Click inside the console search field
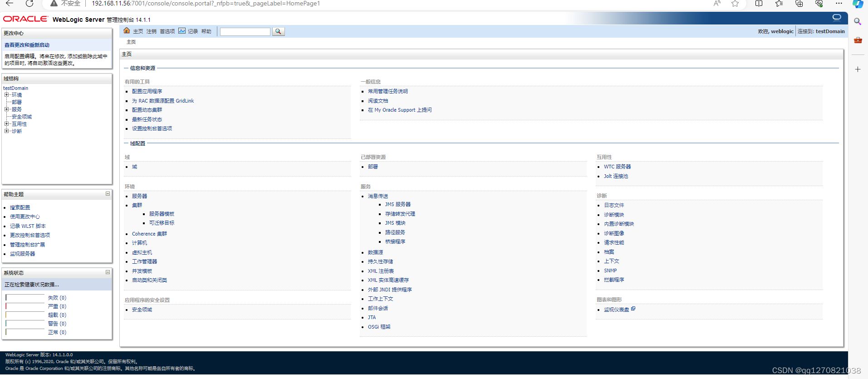The height and width of the screenshot is (379, 868). pyautogui.click(x=245, y=31)
